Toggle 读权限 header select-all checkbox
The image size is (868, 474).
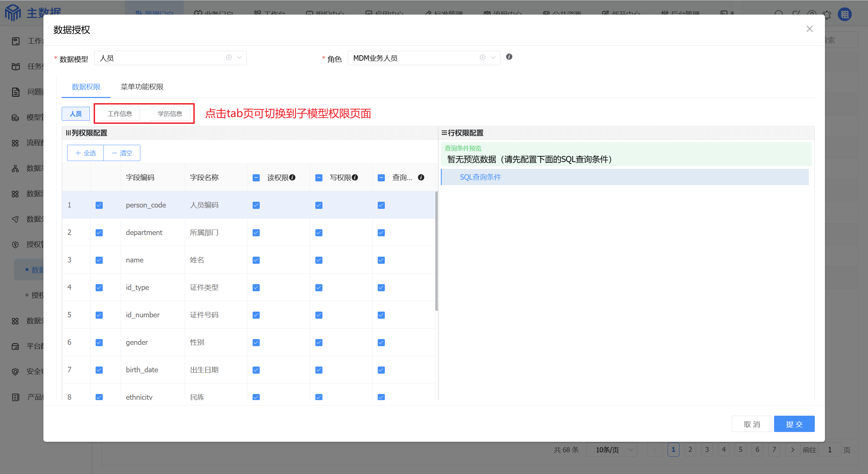[256, 178]
